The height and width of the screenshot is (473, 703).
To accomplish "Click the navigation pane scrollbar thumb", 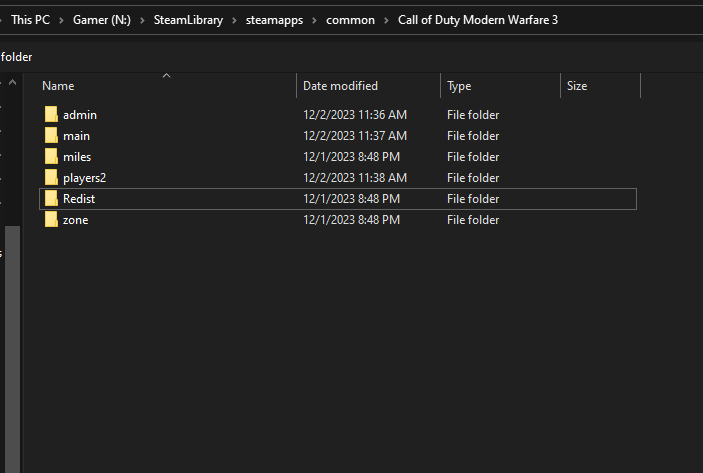I will (13, 349).
